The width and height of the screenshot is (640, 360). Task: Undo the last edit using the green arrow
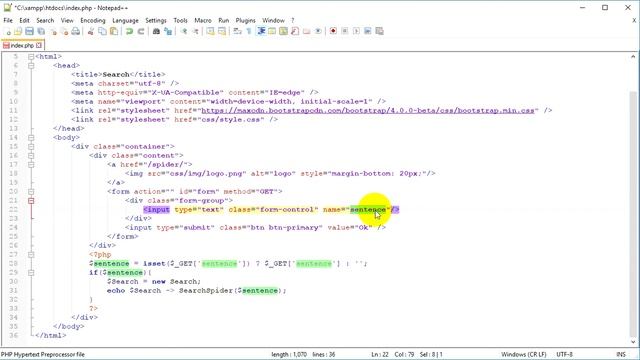click(129, 31)
